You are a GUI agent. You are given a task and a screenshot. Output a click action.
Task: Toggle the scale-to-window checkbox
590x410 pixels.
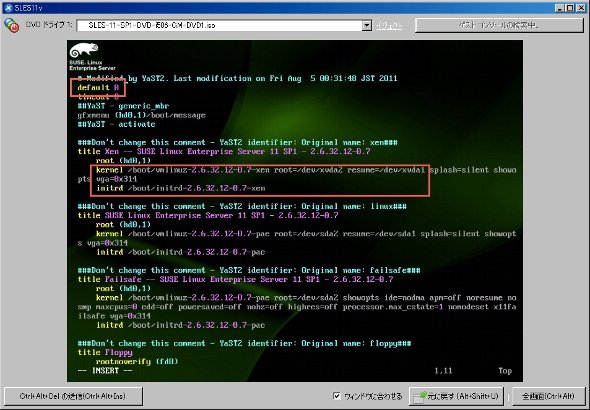coord(337,396)
